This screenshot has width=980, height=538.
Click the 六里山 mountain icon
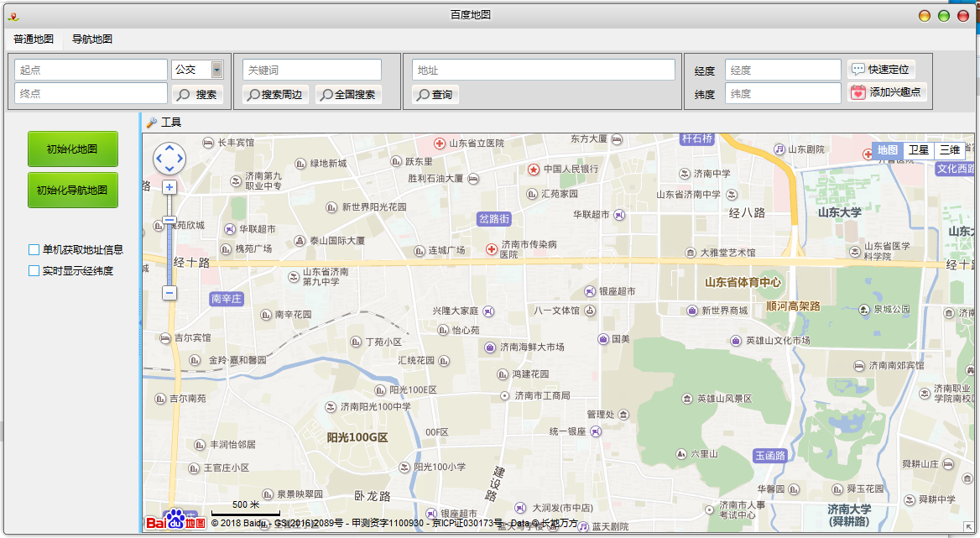(x=681, y=454)
